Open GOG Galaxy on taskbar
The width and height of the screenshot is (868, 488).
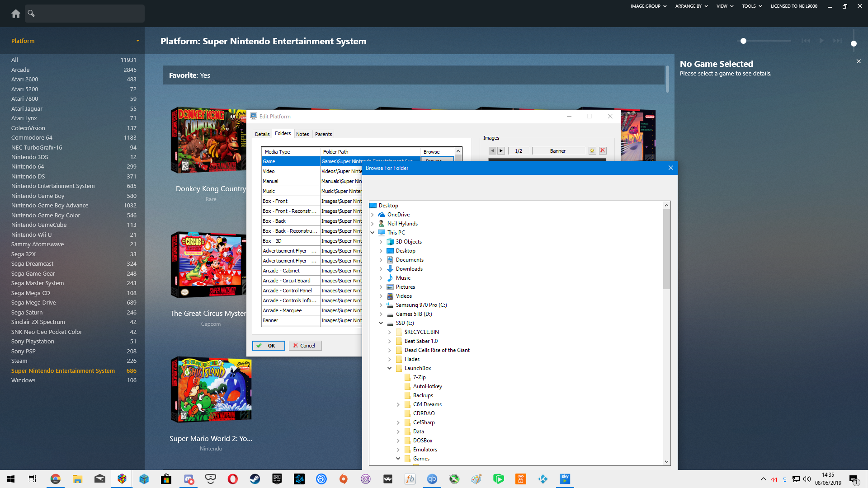point(366,479)
